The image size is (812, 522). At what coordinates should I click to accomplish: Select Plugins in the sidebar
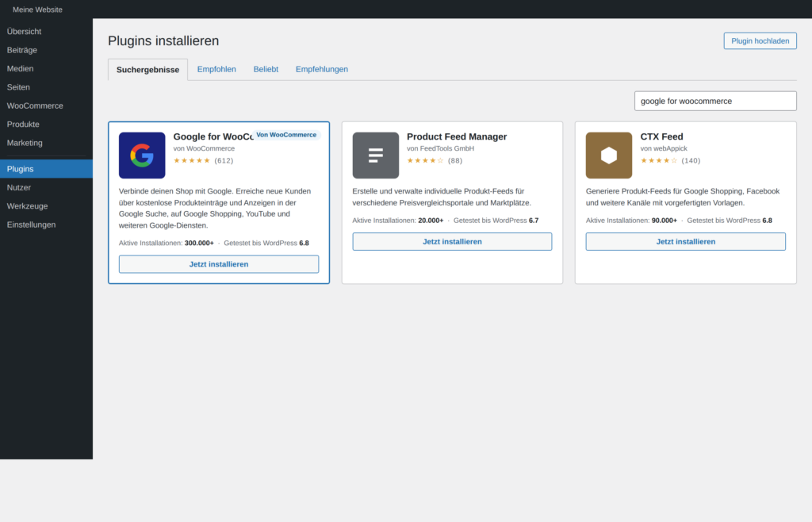pyautogui.click(x=46, y=169)
